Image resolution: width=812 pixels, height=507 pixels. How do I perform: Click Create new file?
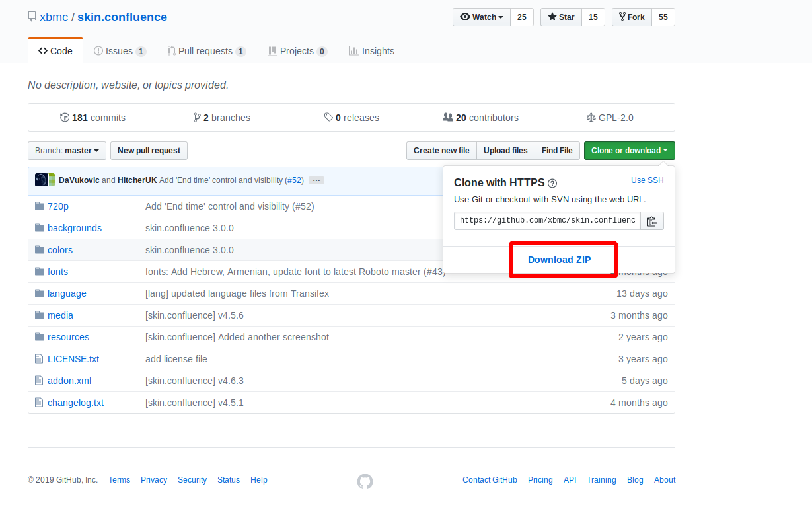[x=441, y=151]
